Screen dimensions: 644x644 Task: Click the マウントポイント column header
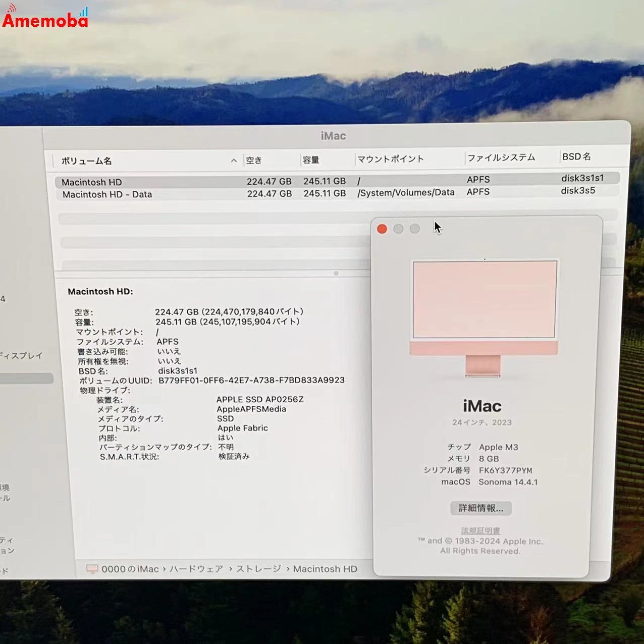coord(391,158)
